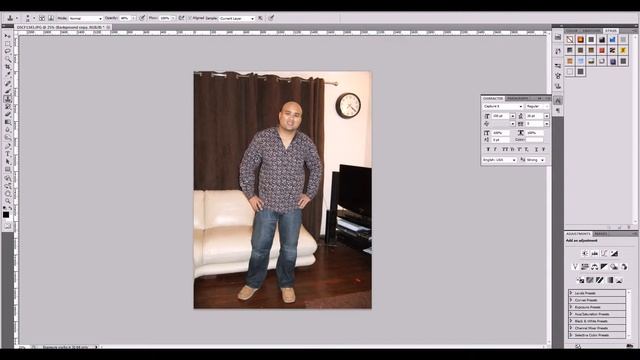Screen dimensions: 640x360
Task: Switch to the Masks tab
Action: (600, 234)
